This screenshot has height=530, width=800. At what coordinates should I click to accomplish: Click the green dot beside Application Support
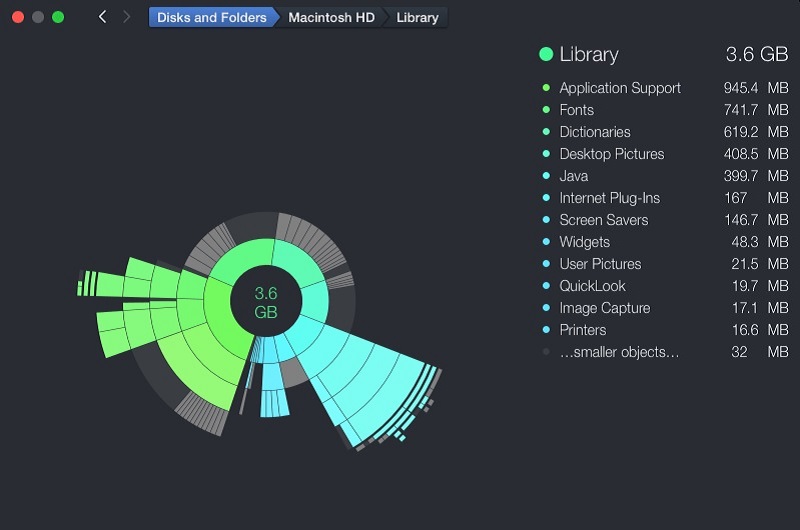pos(546,88)
